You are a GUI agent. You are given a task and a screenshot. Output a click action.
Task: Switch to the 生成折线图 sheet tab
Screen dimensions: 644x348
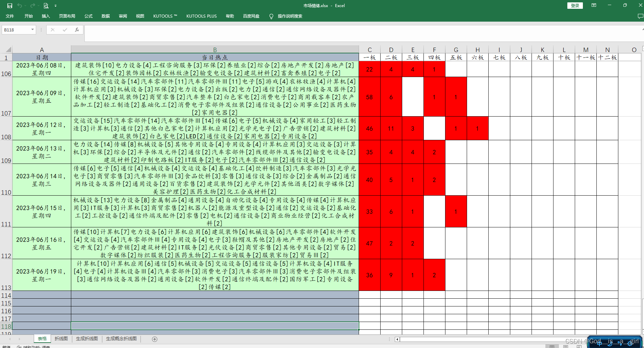click(x=87, y=339)
